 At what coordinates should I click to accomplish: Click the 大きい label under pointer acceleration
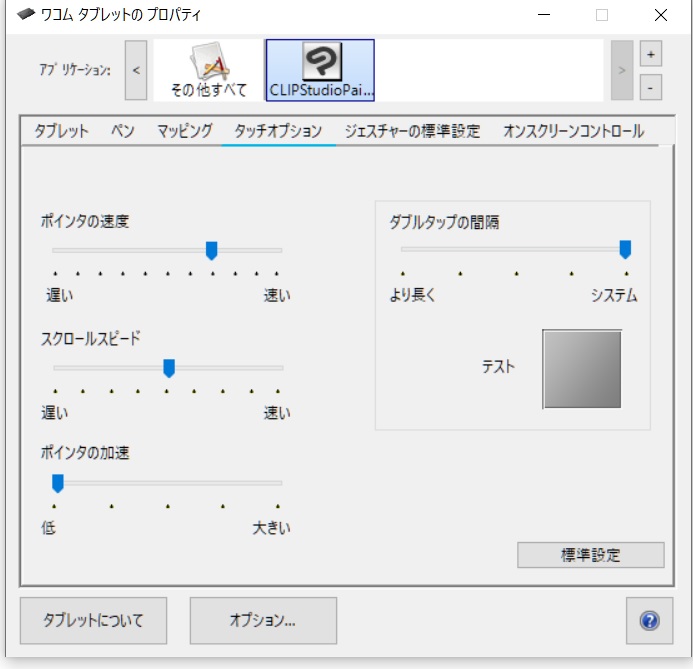click(271, 528)
